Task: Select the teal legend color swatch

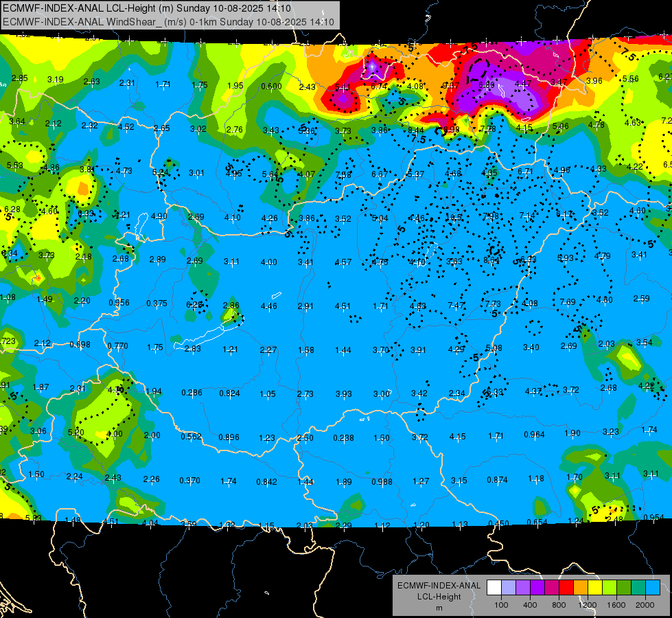Action: coord(638,588)
